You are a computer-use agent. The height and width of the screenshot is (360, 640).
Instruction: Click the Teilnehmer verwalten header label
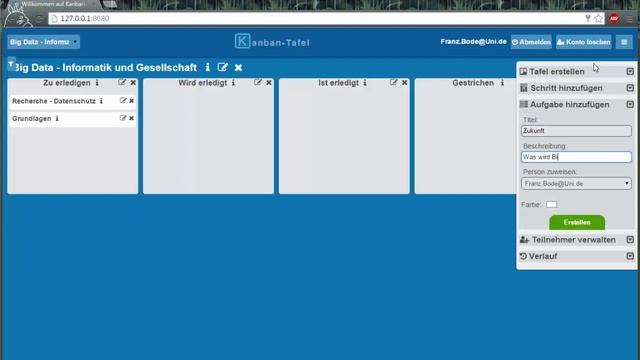point(573,240)
